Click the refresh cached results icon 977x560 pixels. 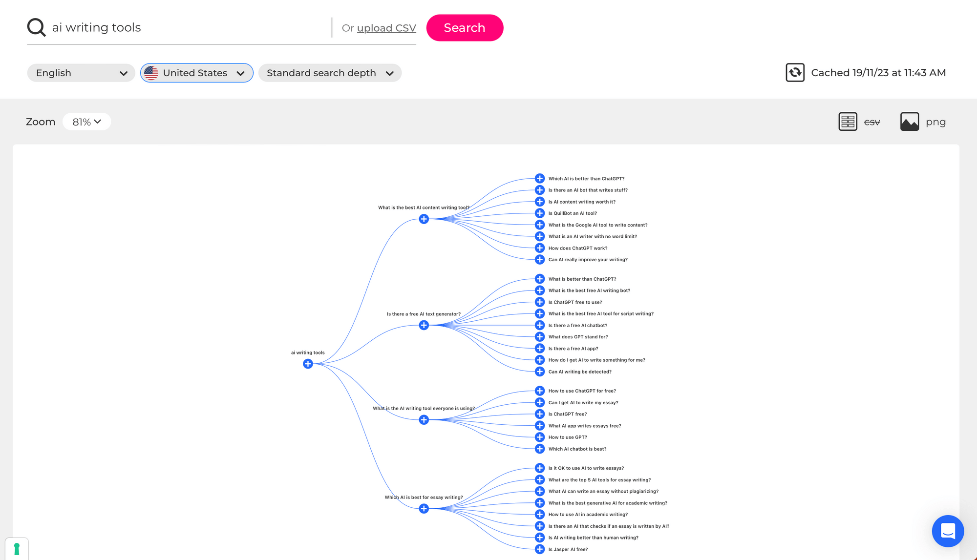795,73
